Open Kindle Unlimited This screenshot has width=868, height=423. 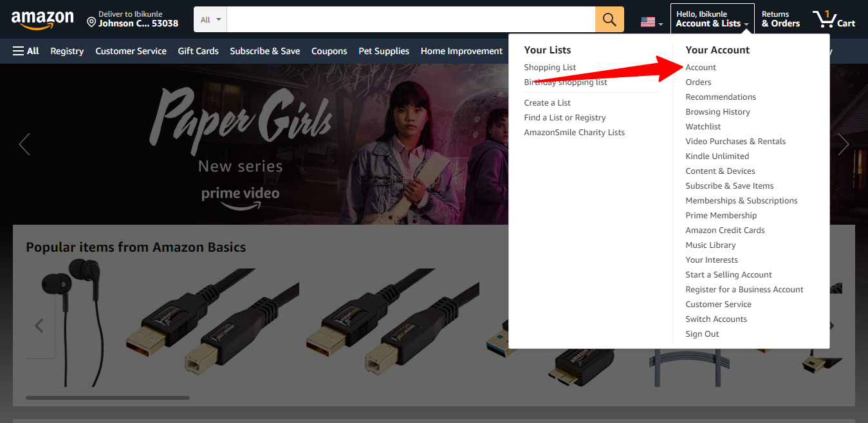[x=717, y=156]
